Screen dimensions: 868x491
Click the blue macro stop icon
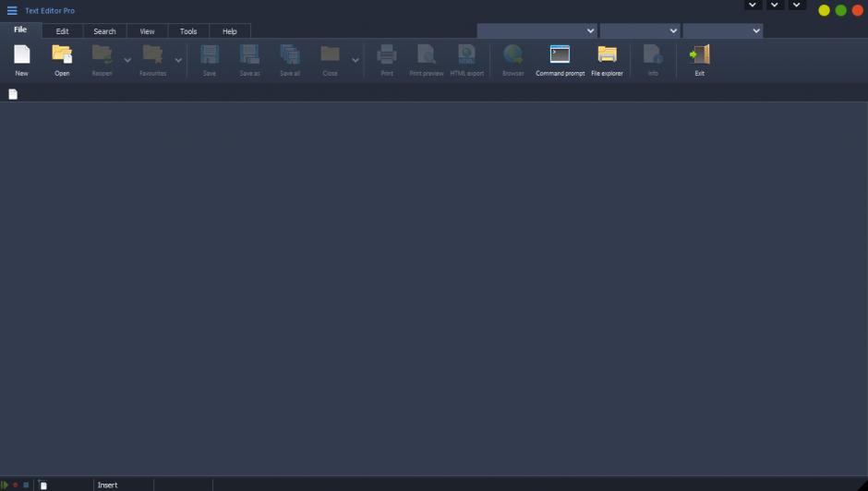click(26, 485)
